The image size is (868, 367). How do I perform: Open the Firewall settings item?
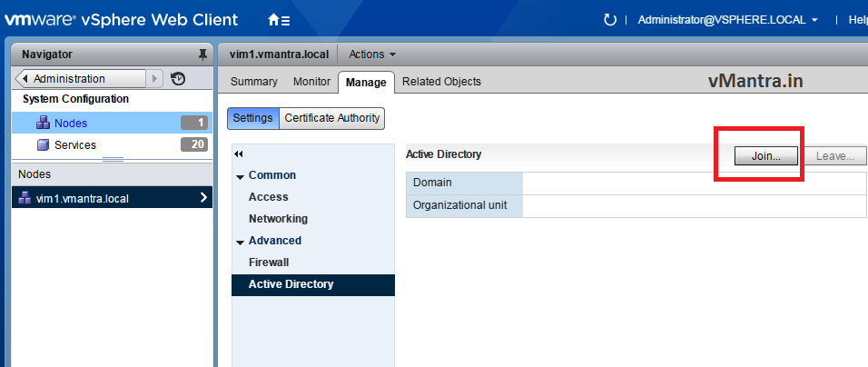(269, 263)
